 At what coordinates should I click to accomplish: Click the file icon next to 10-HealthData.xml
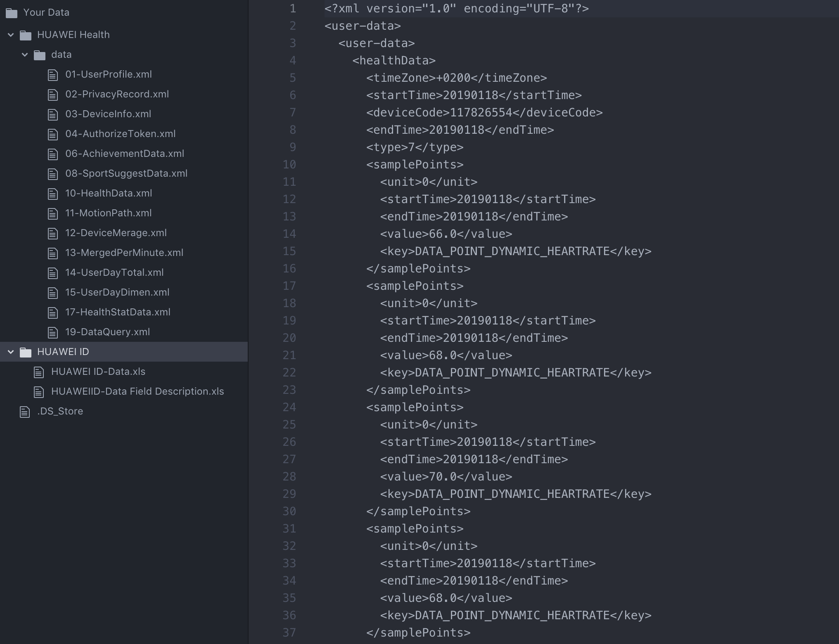pos(53,194)
